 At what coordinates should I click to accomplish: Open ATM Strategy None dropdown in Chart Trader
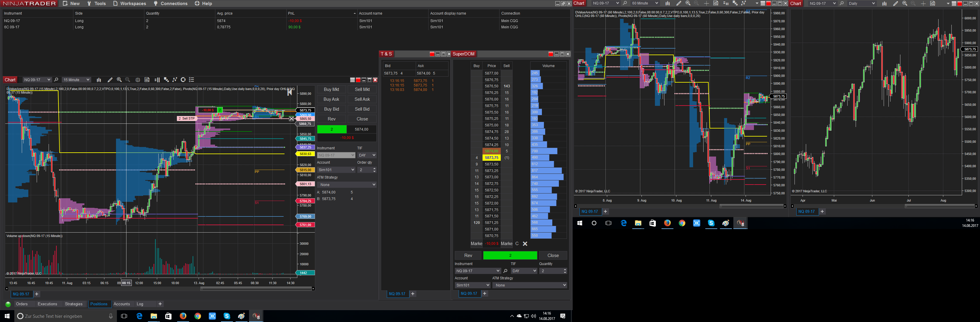(x=347, y=185)
